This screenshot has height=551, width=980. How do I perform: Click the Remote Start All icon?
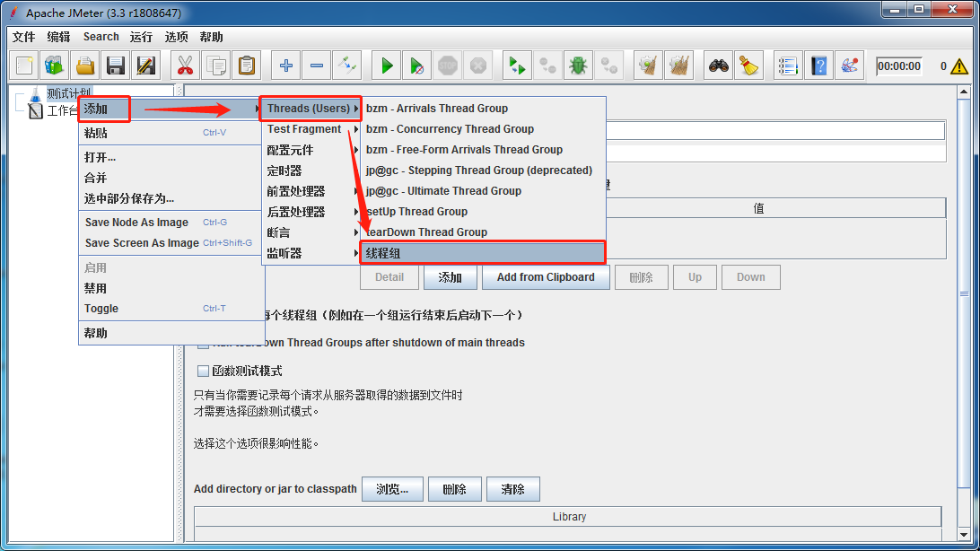click(517, 66)
